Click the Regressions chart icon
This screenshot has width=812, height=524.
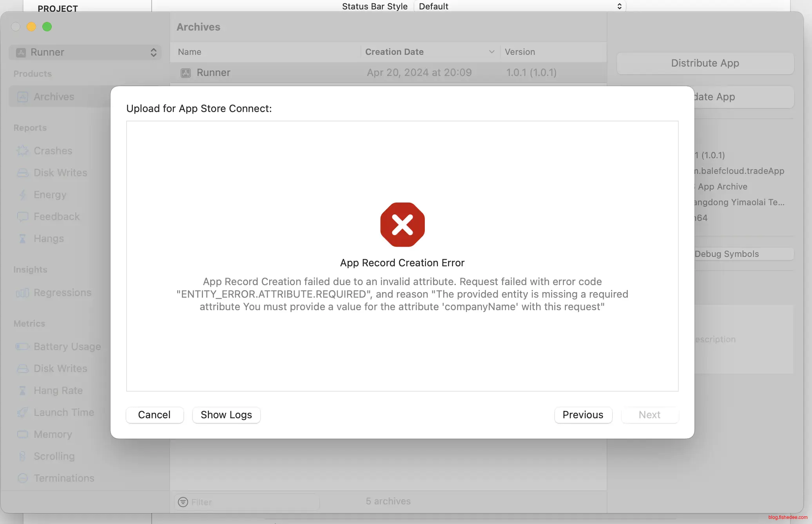click(23, 293)
